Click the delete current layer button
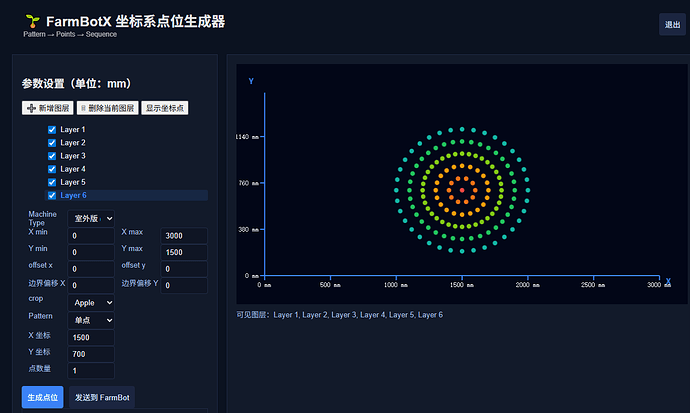The image size is (690, 413). coord(106,108)
